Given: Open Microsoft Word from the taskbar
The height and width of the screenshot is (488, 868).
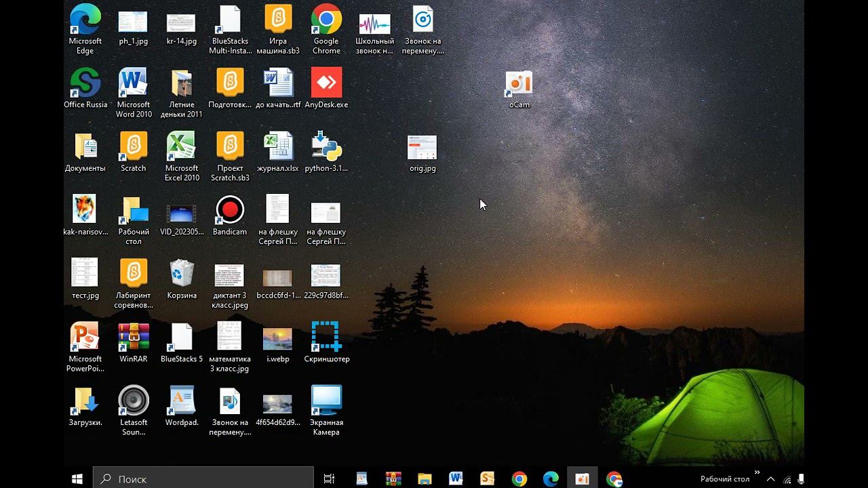Looking at the screenshot, I should coord(456,479).
